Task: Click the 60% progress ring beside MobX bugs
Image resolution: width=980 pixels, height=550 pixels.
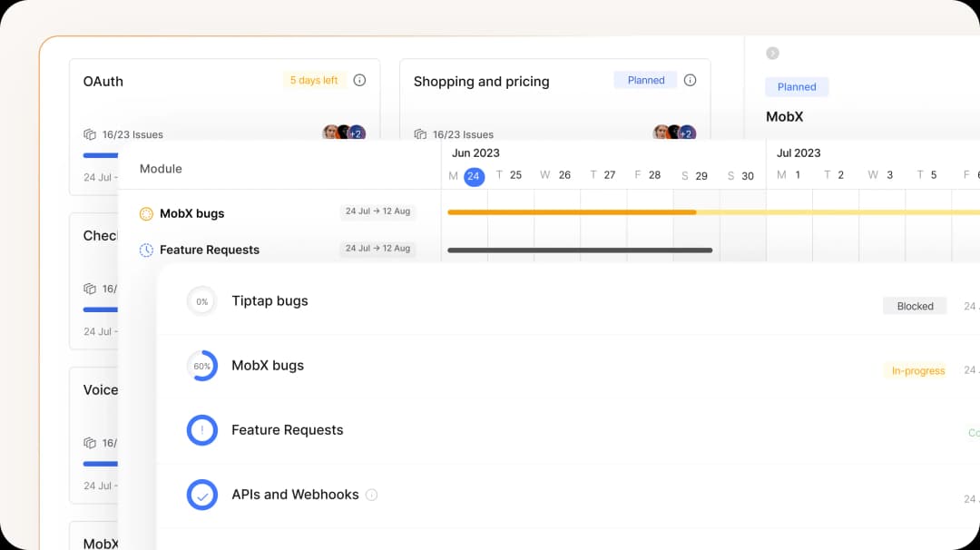Action: 201,365
